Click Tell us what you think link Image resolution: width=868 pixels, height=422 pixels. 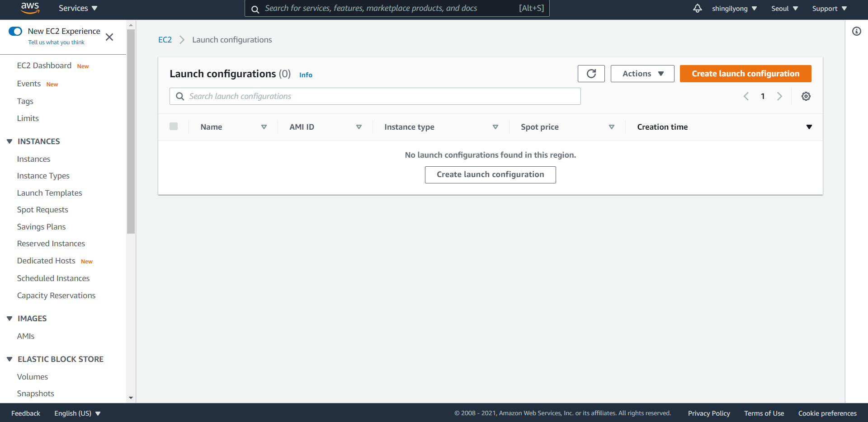coord(57,42)
